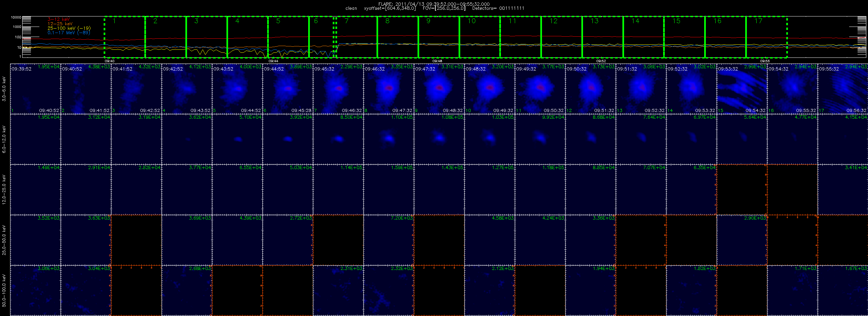Click the 6.0-12.0 keV row label
The height and width of the screenshot is (316, 868).
click(x=4, y=139)
